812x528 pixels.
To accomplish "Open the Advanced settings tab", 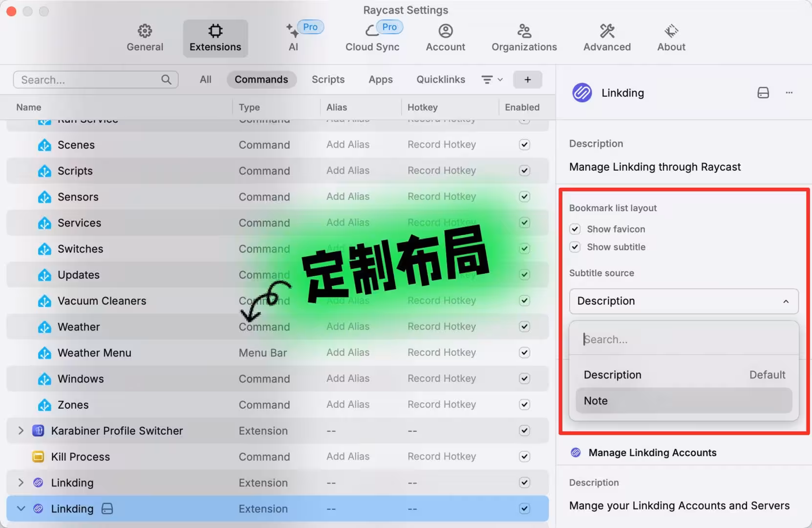I will [607, 38].
